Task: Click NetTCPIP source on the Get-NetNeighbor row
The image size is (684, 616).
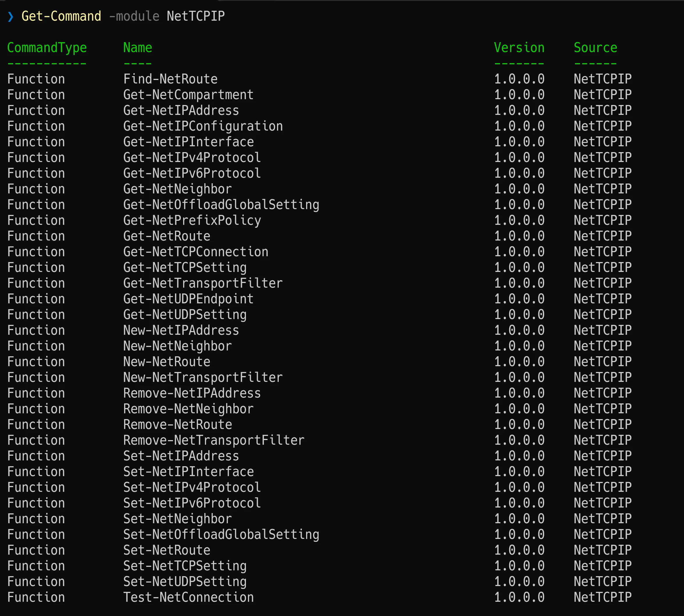Action: (x=603, y=189)
